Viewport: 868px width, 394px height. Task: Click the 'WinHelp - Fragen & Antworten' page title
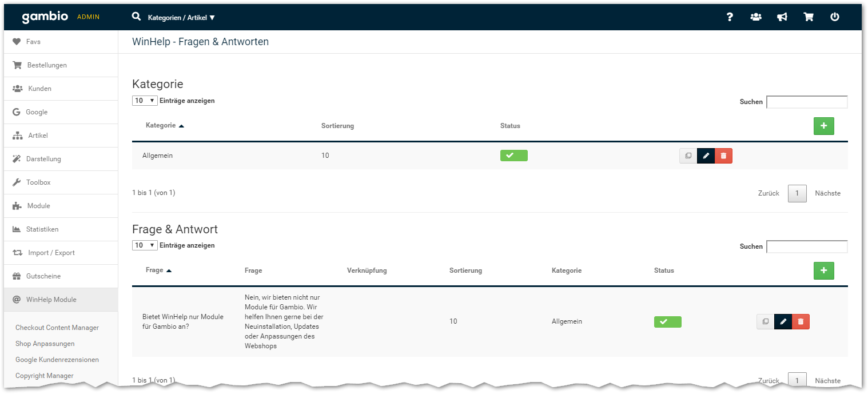coord(200,42)
